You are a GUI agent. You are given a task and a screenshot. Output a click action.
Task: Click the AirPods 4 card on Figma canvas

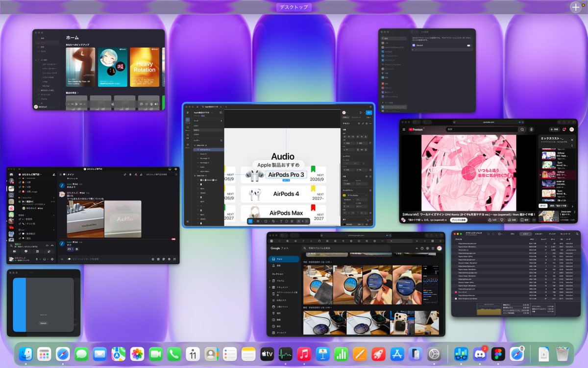(283, 194)
